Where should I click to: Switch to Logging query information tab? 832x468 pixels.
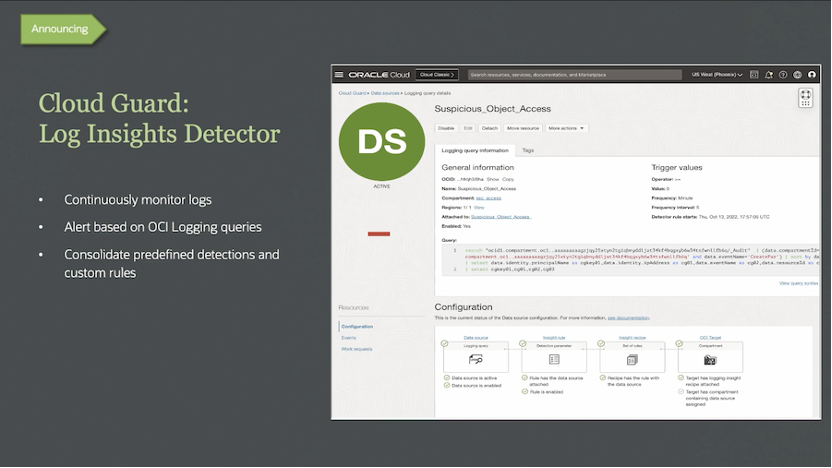pos(475,151)
